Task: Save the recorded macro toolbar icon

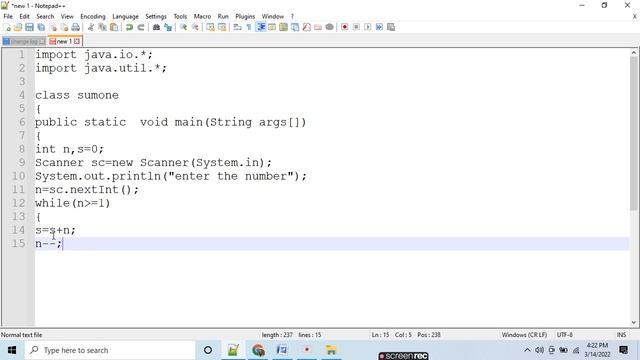Action: tap(391, 27)
